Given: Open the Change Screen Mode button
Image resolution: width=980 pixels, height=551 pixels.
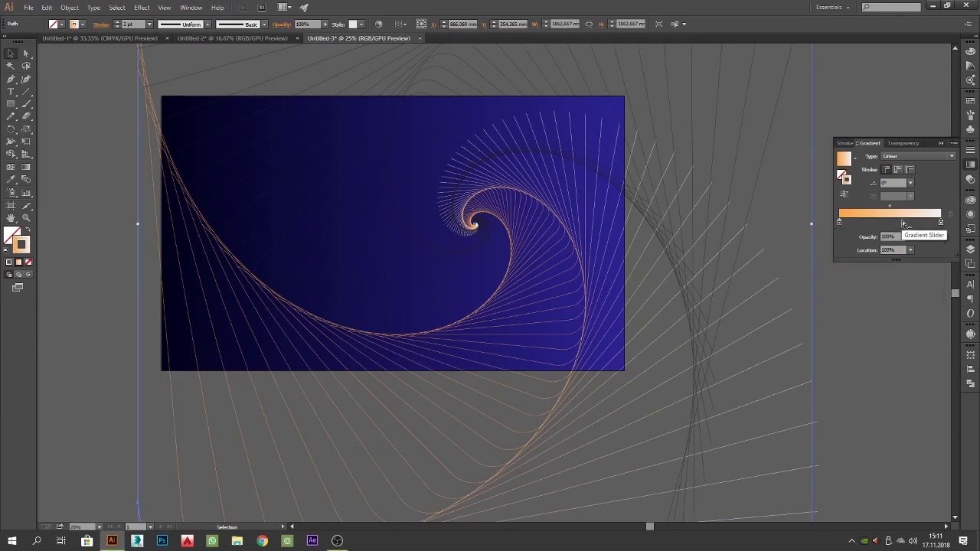Looking at the screenshot, I should click(x=18, y=288).
